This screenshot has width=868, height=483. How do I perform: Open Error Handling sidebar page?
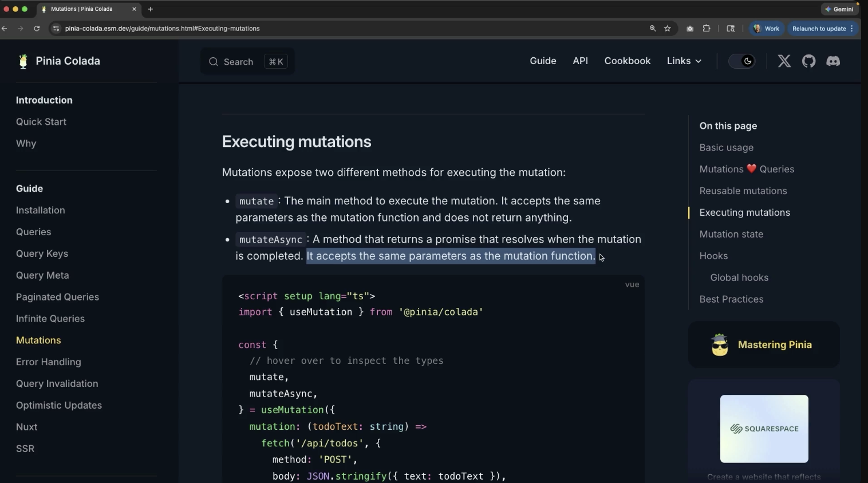(49, 362)
